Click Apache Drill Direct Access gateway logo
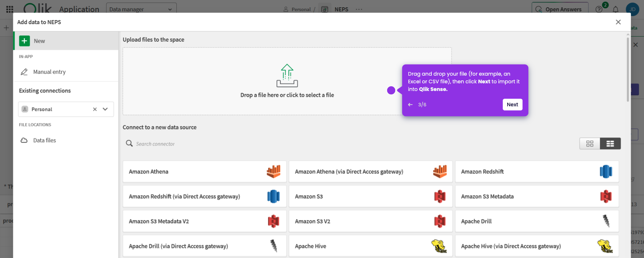 pyautogui.click(x=274, y=246)
